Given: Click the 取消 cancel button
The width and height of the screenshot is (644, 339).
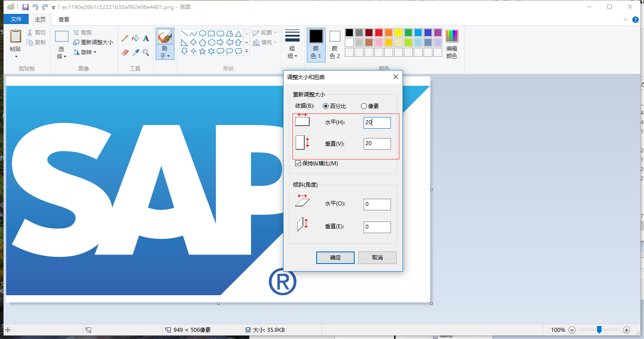Looking at the screenshot, I should (x=377, y=258).
